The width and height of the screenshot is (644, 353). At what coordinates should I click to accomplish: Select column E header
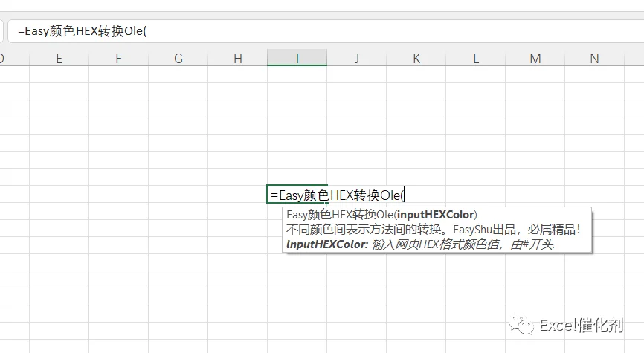(59, 58)
